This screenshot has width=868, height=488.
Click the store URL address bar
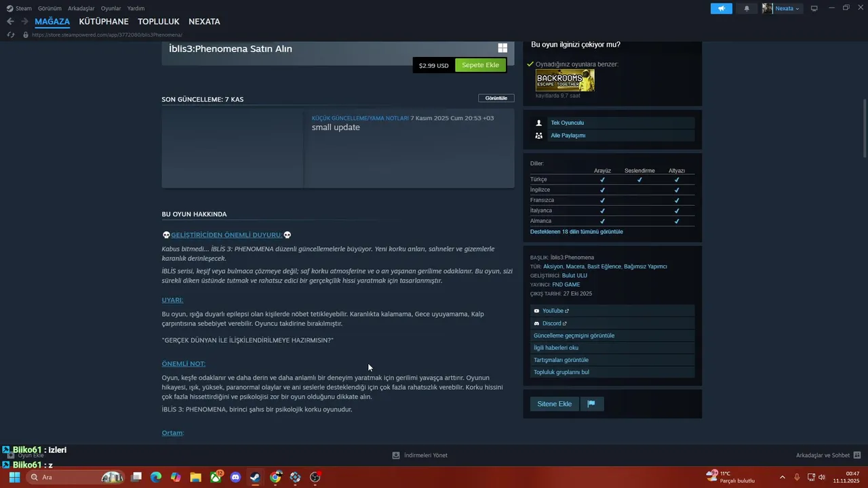107,35
